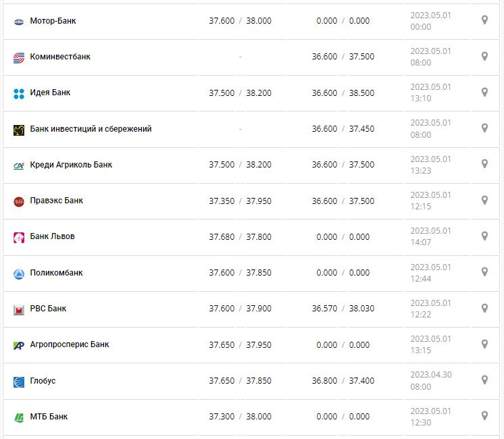This screenshot has height=439, width=504.
Task: Open the map pin for Идея Банк
Action: (484, 92)
